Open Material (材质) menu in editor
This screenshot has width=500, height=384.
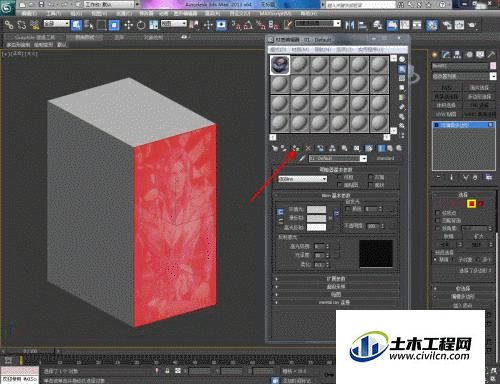pos(300,49)
